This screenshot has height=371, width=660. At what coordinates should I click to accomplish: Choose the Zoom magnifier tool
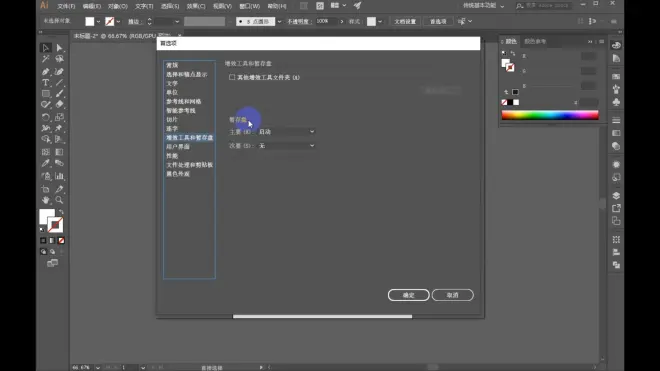pos(59,200)
